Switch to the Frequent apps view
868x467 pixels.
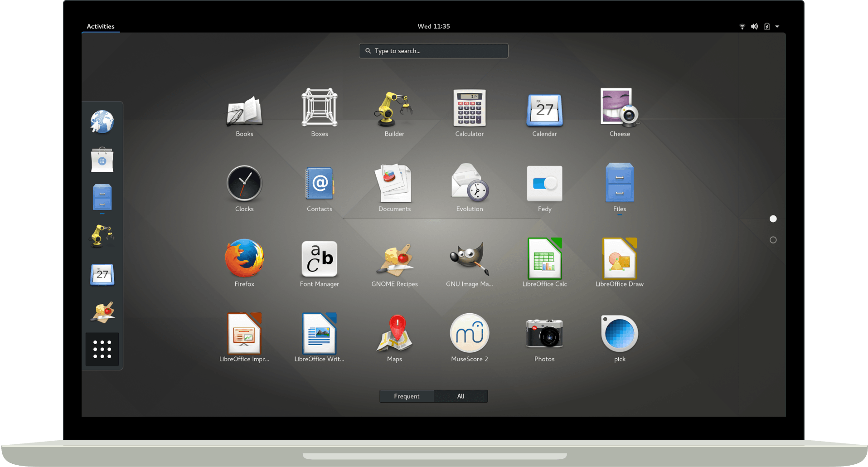pyautogui.click(x=407, y=396)
